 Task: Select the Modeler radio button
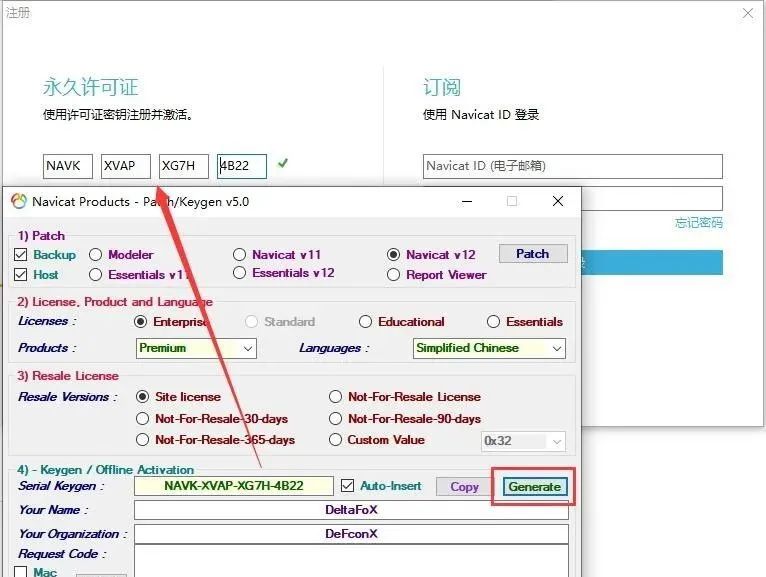95,255
